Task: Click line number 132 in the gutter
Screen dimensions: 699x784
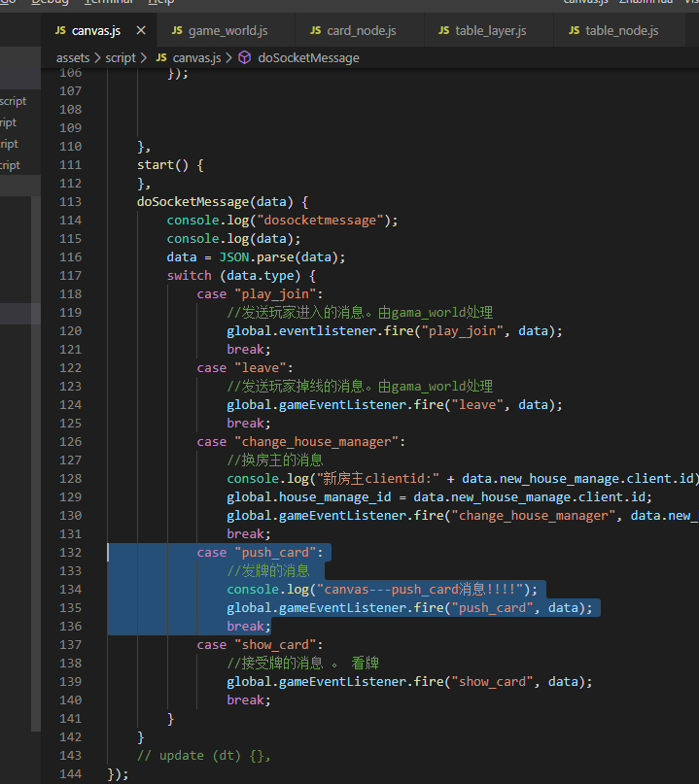Action: click(x=70, y=553)
